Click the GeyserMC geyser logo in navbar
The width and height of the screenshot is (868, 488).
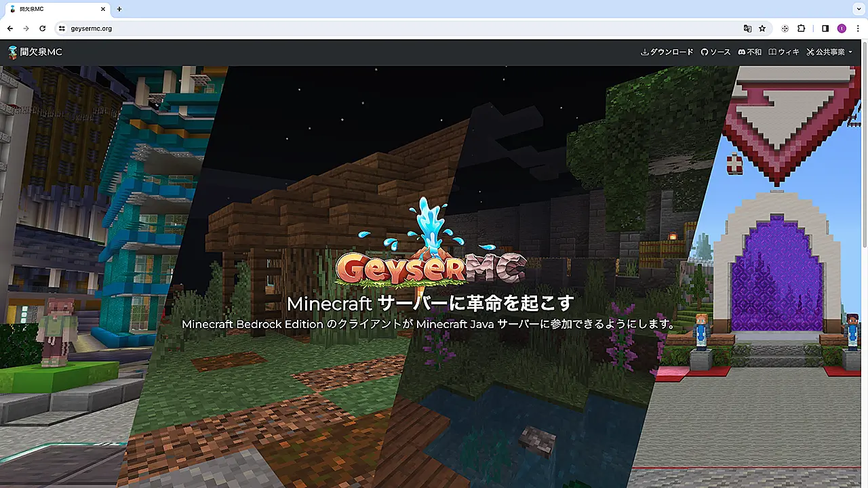13,52
